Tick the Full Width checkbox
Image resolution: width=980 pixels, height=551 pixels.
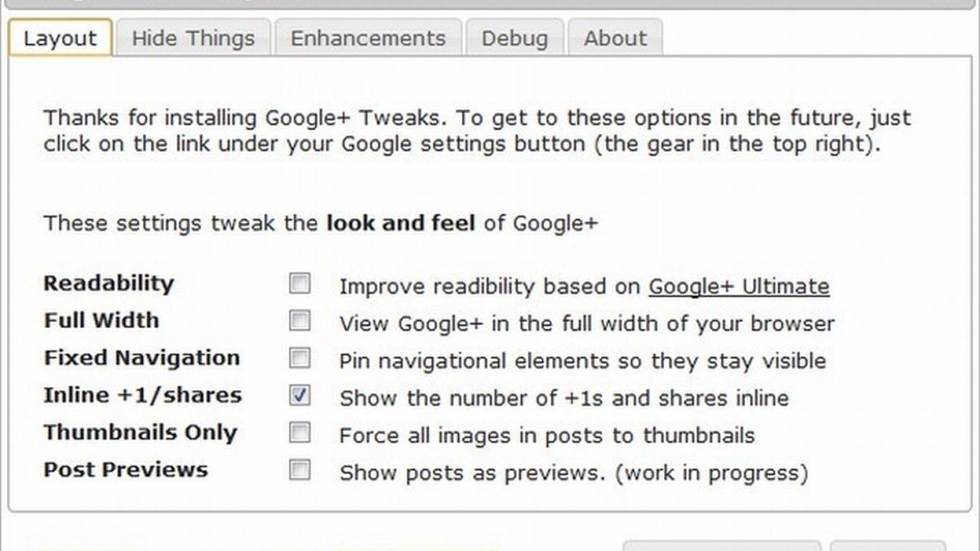[x=301, y=321]
